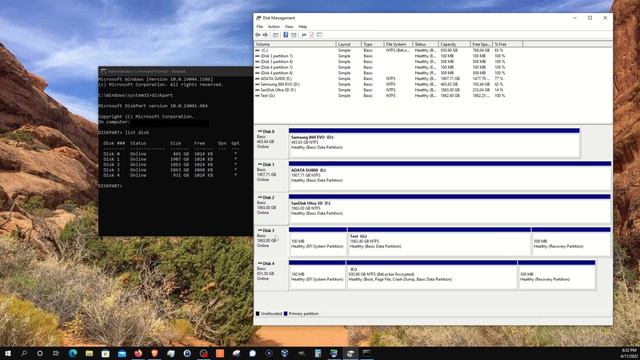This screenshot has width=640, height=360.
Task: Select the (Disk 3 partition 1) volume row
Action: click(x=380, y=56)
